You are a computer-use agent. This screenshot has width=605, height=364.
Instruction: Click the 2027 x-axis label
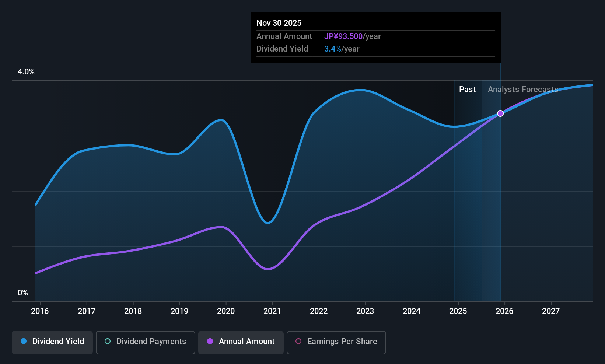(551, 311)
